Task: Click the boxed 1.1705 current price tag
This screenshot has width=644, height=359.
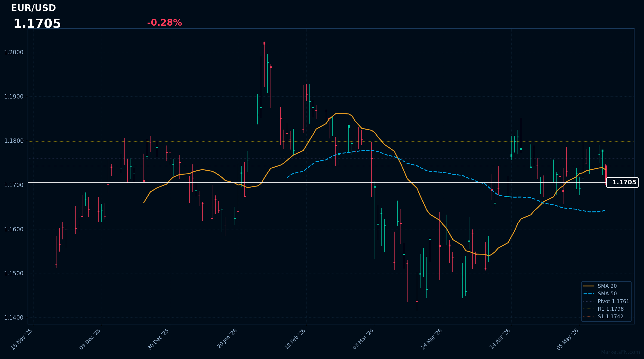Action: [622, 182]
